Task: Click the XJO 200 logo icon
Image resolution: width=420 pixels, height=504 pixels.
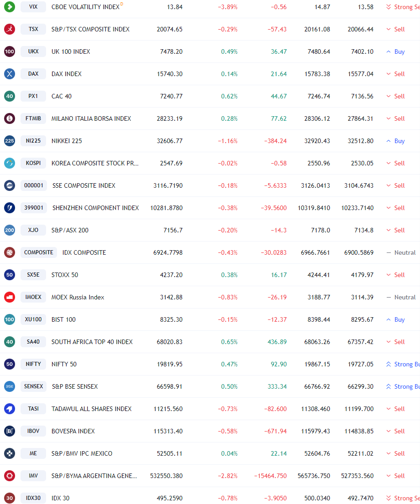Action: (x=10, y=230)
